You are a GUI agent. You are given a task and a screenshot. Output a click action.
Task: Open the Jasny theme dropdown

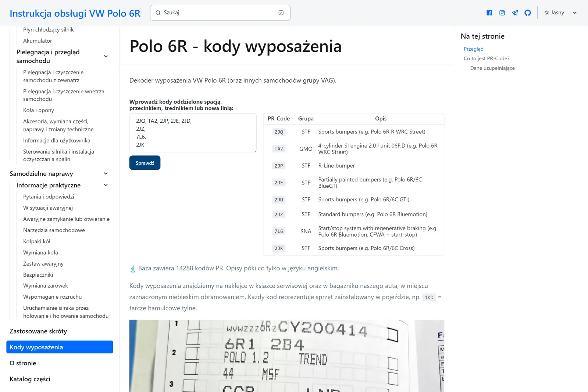tap(561, 13)
